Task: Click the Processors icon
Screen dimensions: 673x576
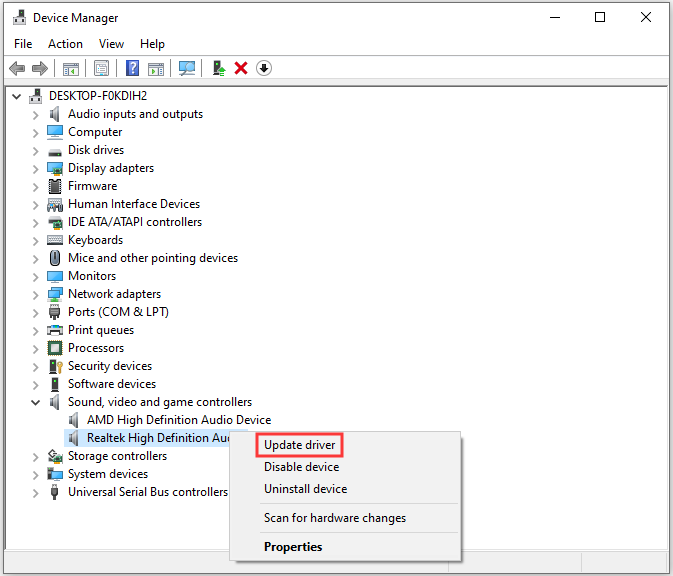Action: (x=55, y=348)
